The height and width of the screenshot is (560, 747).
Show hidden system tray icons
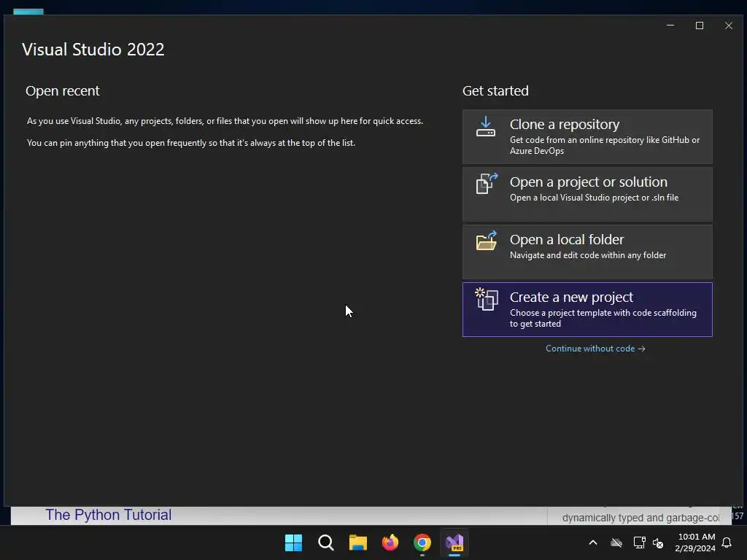pos(593,542)
